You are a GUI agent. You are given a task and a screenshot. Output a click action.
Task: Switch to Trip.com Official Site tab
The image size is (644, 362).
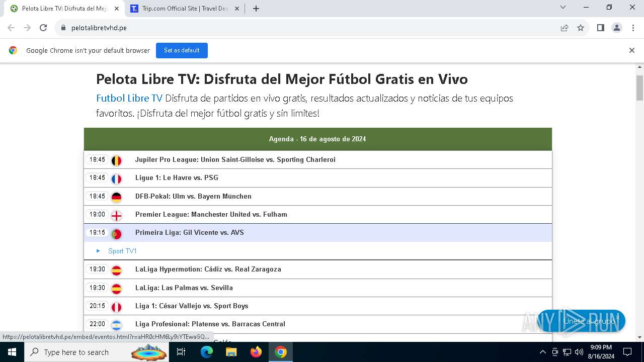click(x=184, y=9)
